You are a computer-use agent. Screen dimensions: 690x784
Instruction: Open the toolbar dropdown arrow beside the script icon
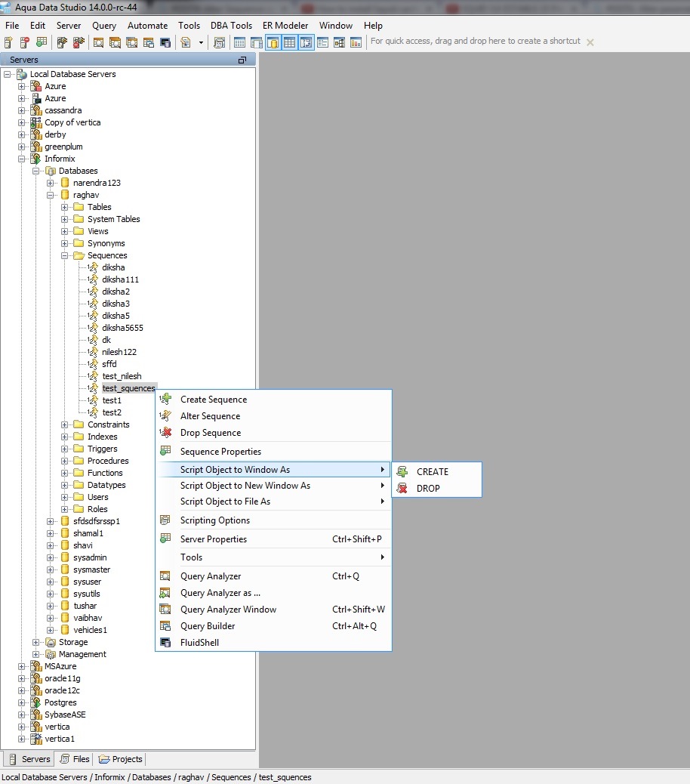pyautogui.click(x=201, y=42)
